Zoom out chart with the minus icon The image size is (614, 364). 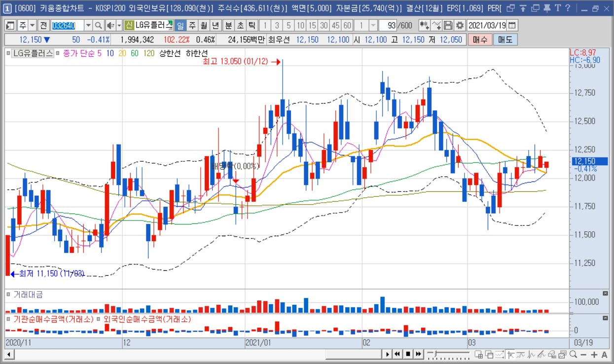pos(584,354)
